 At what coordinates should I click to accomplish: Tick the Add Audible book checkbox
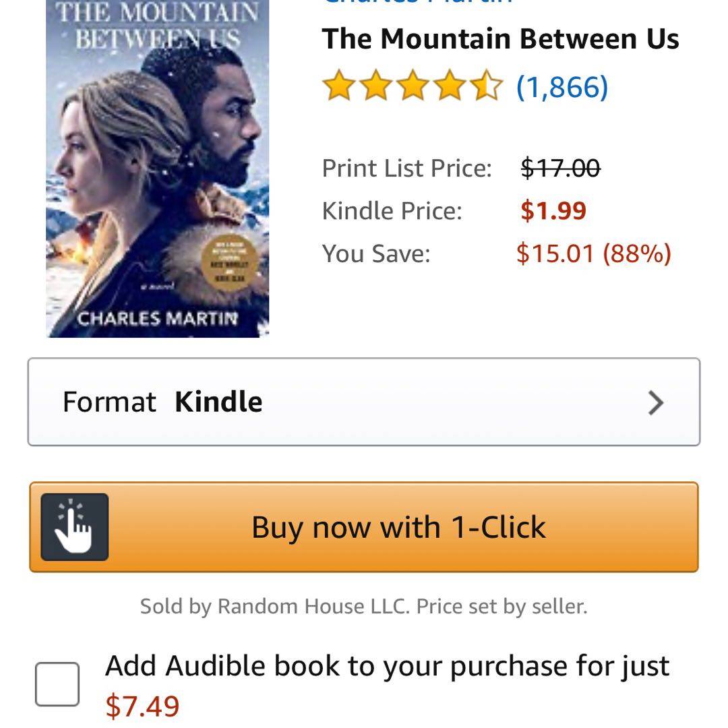pyautogui.click(x=57, y=684)
